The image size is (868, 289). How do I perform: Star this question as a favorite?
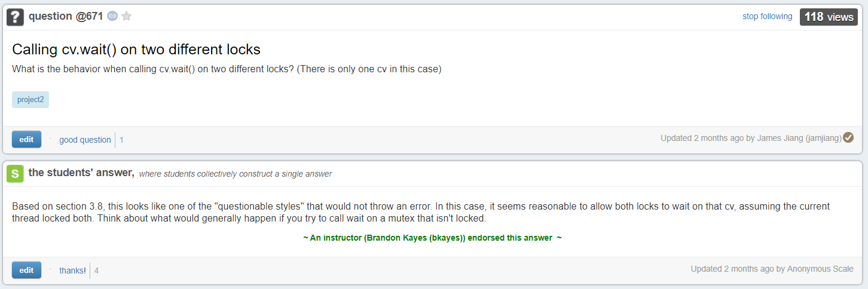[x=126, y=16]
